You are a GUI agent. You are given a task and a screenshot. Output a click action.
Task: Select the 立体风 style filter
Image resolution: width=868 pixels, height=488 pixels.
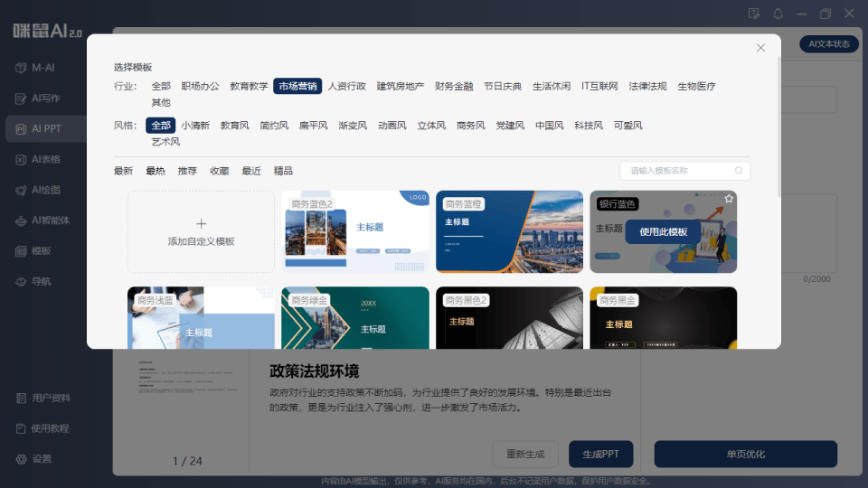(431, 126)
